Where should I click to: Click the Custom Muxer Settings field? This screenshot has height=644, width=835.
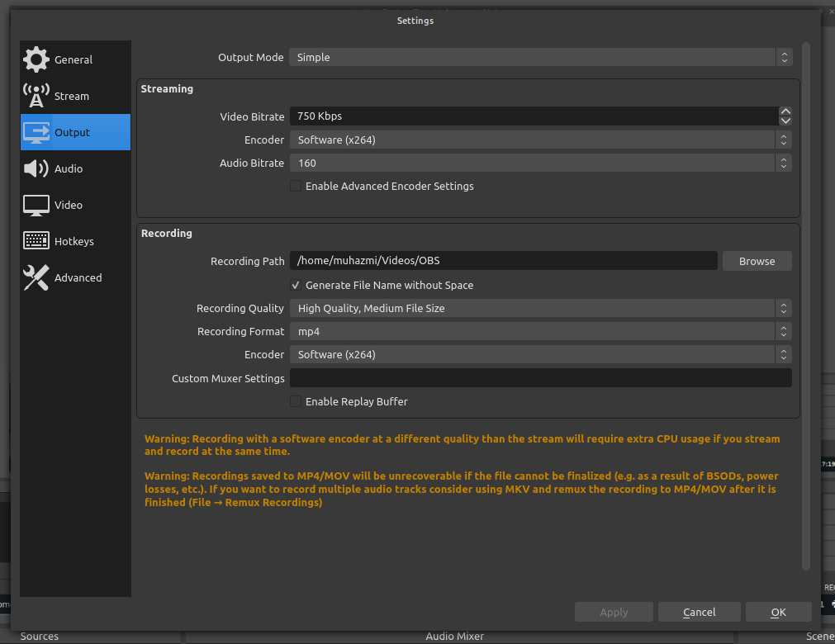541,377
